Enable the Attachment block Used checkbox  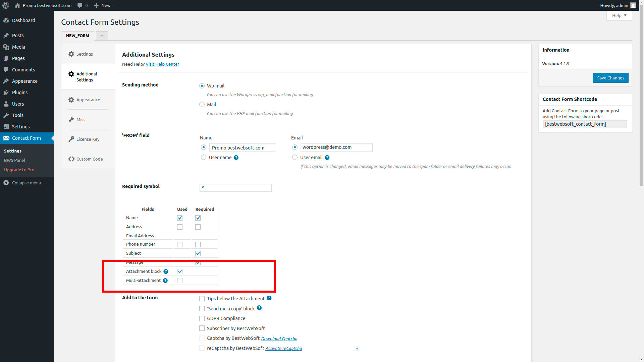(179, 271)
